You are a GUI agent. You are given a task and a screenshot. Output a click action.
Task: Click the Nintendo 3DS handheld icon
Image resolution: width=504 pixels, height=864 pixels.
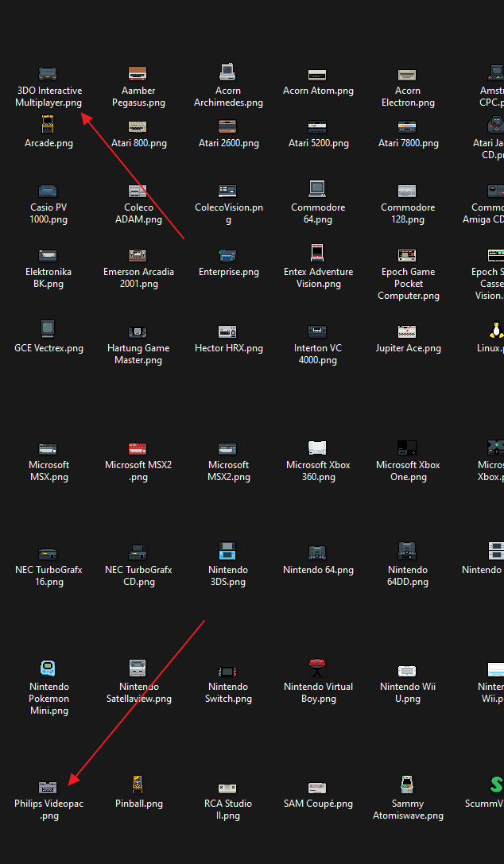(x=227, y=552)
